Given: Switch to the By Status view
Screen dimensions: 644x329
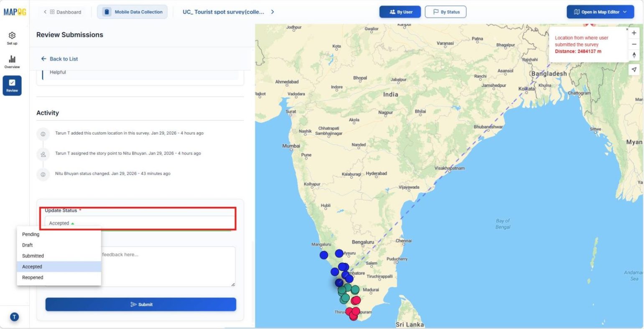Looking at the screenshot, I should click(445, 12).
